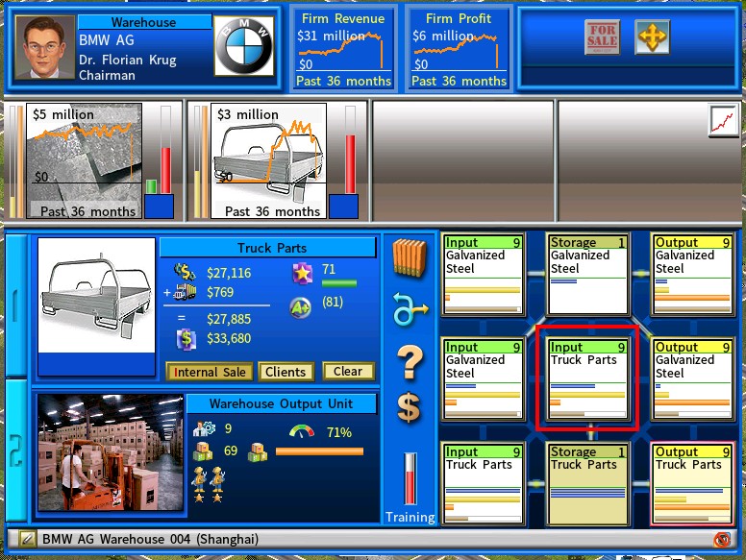Click the purple selling price icon
Image resolution: width=746 pixels, height=560 pixels.
tap(186, 339)
